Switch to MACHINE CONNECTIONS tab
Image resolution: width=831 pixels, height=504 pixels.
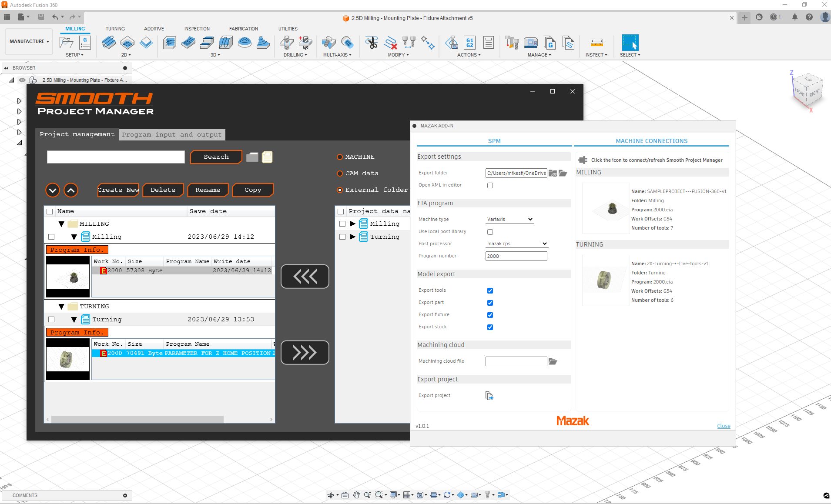651,141
